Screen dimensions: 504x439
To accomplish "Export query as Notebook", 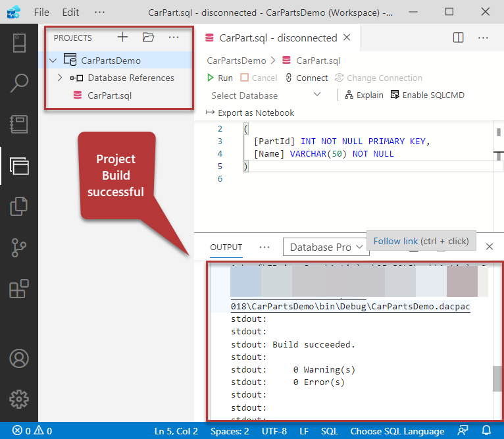I will 250,113.
